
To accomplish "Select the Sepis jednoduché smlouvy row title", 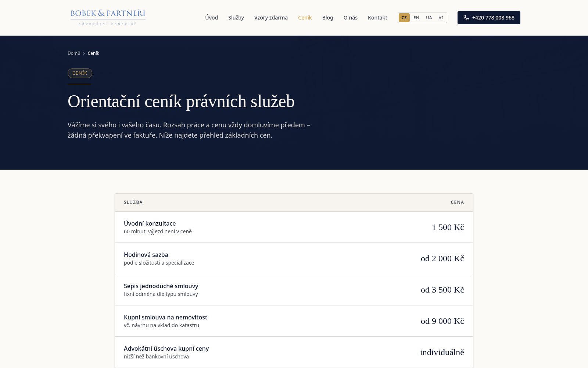I will tap(161, 286).
